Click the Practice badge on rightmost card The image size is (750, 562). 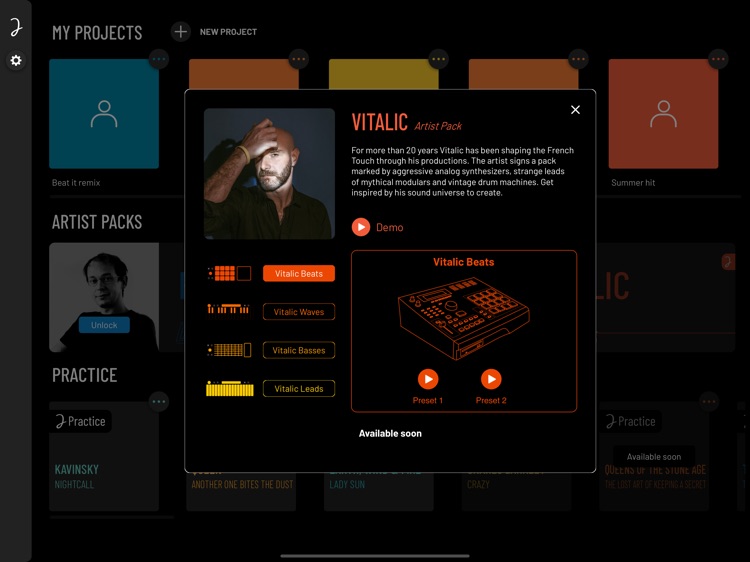coord(630,421)
